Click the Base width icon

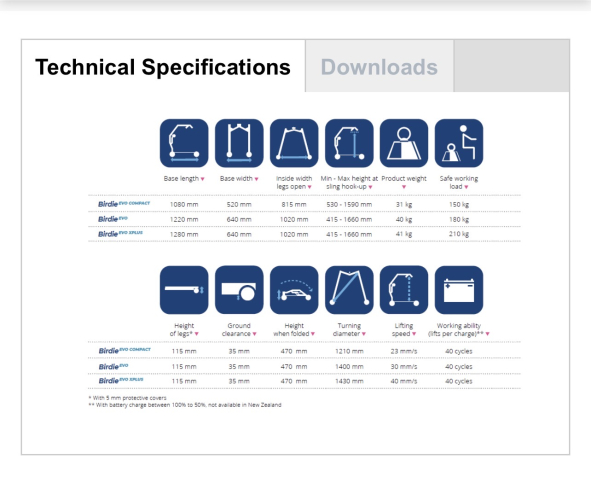click(239, 143)
